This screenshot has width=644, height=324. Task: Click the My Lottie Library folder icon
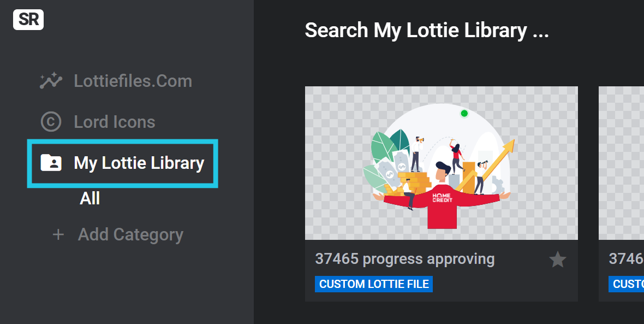tap(51, 163)
